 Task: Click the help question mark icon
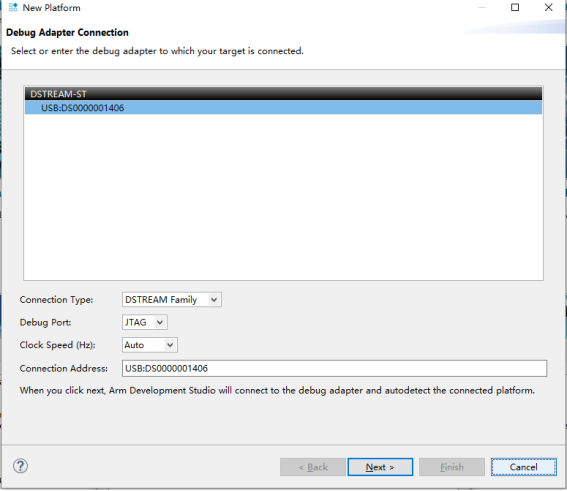pyautogui.click(x=20, y=466)
